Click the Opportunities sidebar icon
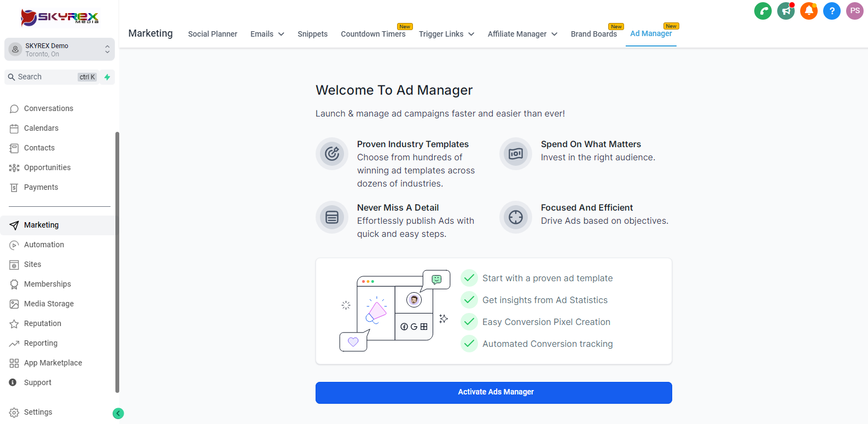Viewport: 868px width, 424px height. click(14, 168)
